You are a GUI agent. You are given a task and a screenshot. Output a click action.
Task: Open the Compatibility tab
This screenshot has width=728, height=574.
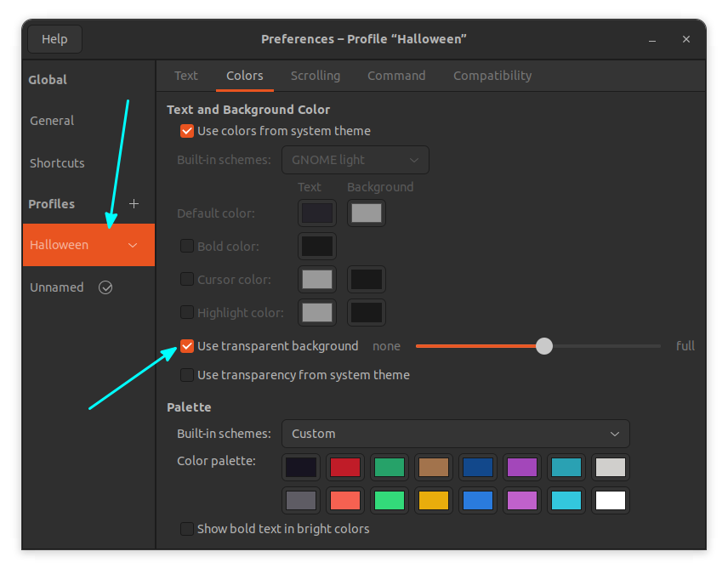click(492, 76)
